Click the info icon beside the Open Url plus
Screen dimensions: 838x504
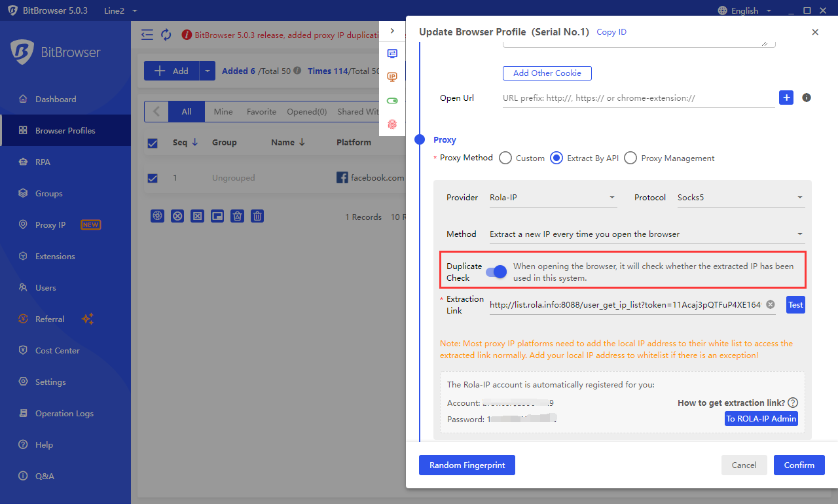pos(807,98)
